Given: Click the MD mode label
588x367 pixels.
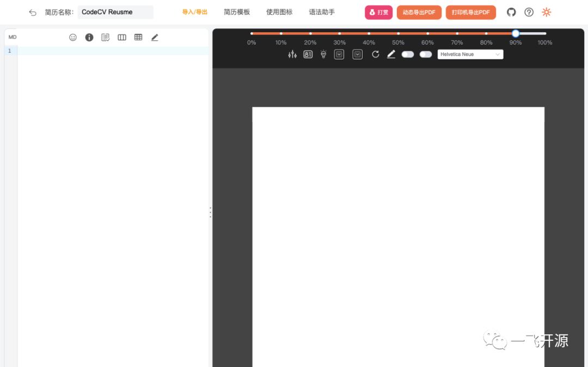Looking at the screenshot, I should click(13, 37).
